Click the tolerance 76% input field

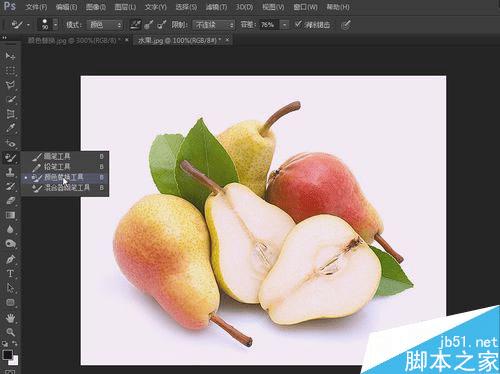269,25
